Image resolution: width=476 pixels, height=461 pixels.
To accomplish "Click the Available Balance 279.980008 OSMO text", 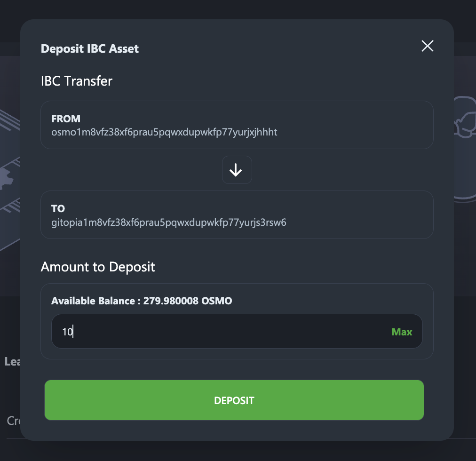I will (142, 301).
